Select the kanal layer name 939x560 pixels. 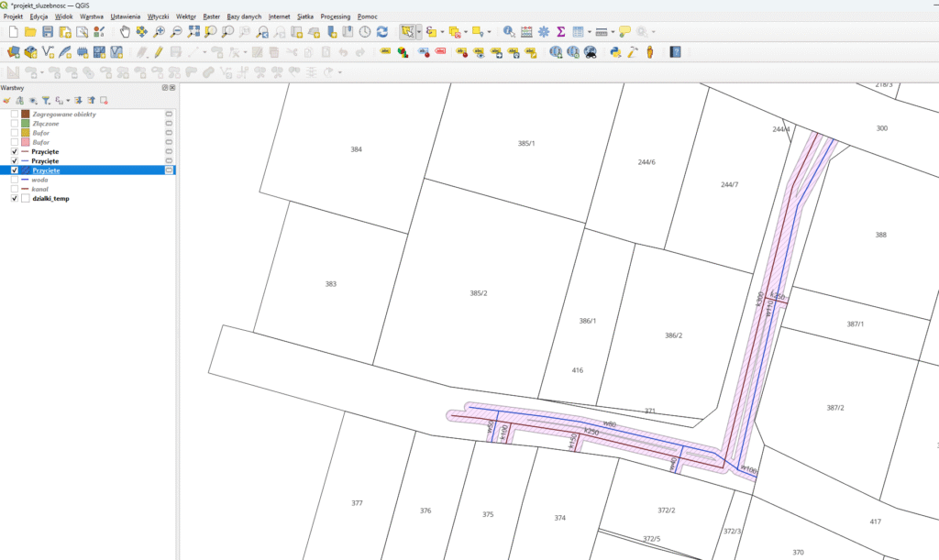(x=39, y=189)
